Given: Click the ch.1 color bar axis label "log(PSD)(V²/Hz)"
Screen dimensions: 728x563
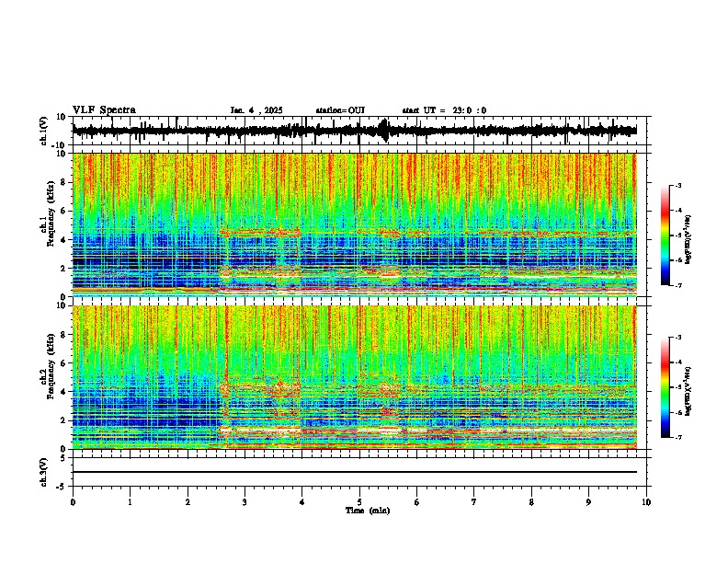Looking at the screenshot, I should (x=688, y=239).
